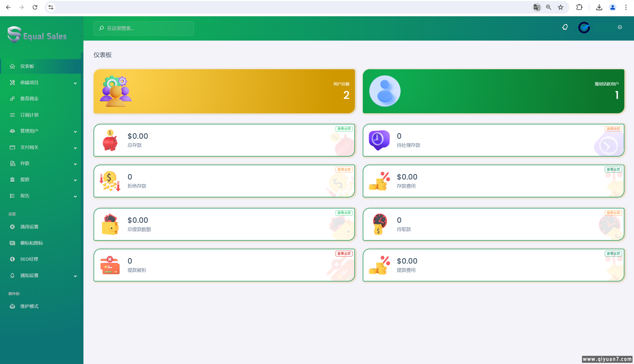634x364 pixels.
Task: Click the total users group icon
Action: point(115,91)
